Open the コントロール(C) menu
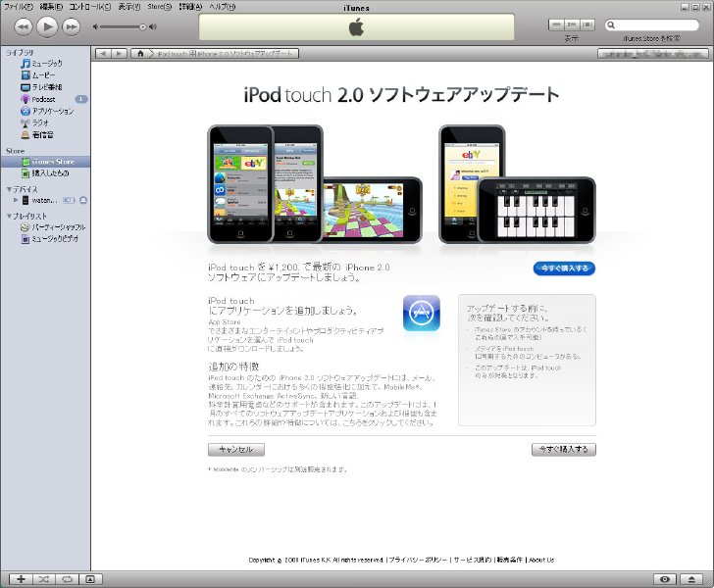The width and height of the screenshot is (714, 588). pyautogui.click(x=89, y=7)
